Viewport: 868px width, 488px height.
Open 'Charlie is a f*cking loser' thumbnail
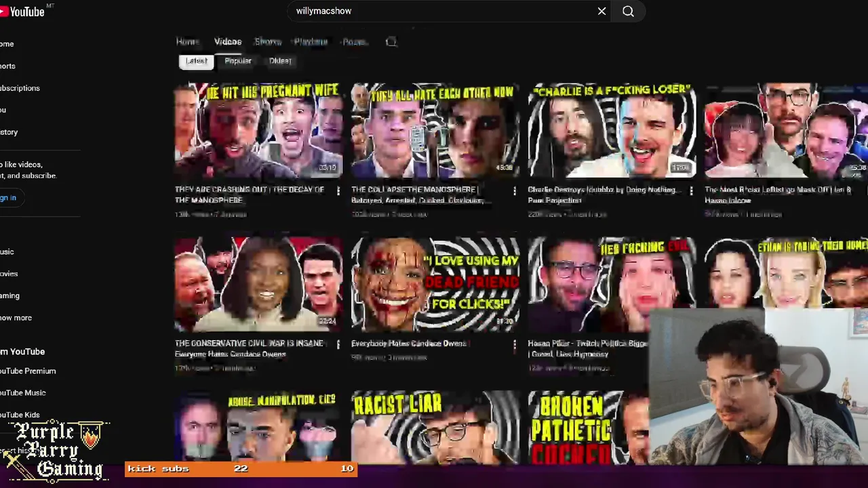pos(612,131)
